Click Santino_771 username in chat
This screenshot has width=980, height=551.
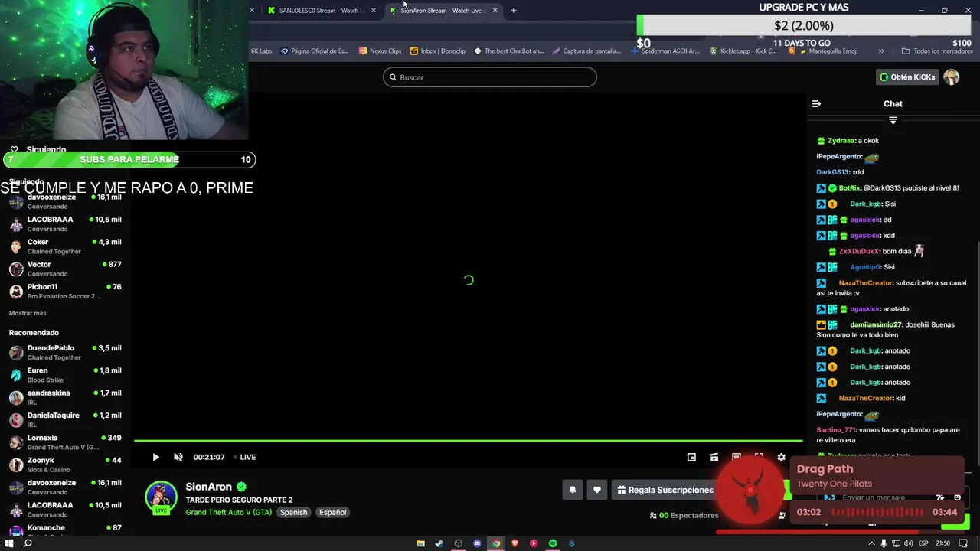click(836, 430)
